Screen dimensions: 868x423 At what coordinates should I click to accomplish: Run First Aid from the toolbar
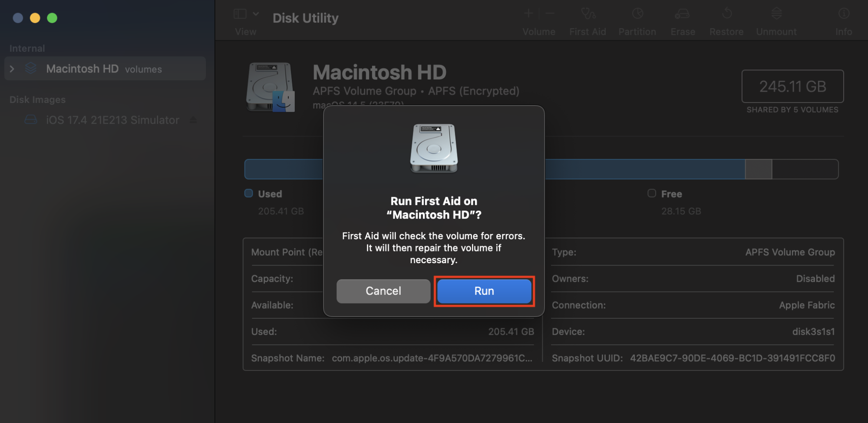(x=587, y=20)
